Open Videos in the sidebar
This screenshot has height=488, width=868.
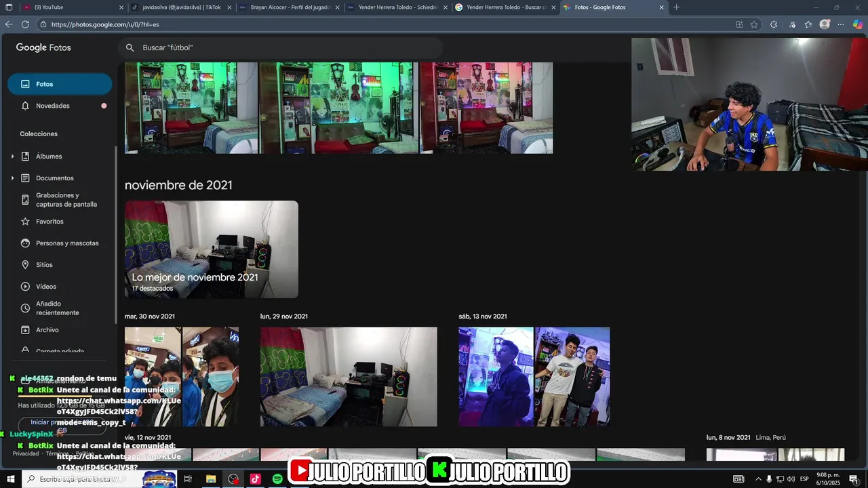pos(46,287)
